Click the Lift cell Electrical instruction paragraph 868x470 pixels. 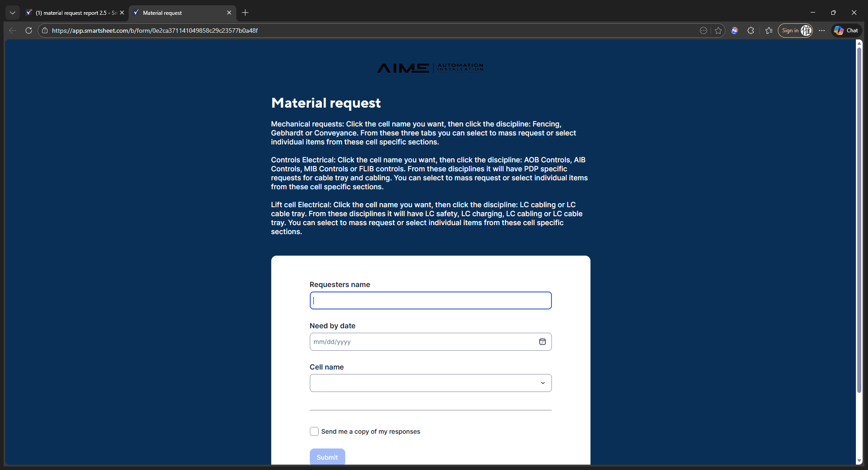427,218
